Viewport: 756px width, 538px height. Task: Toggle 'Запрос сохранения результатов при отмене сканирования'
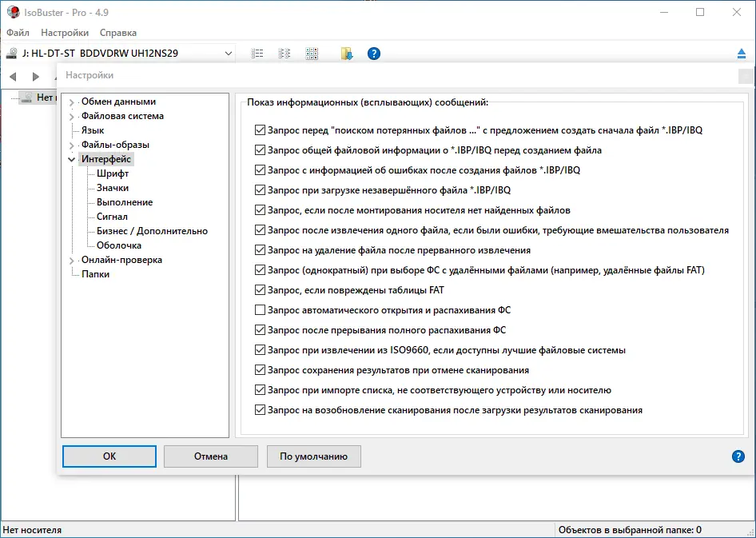tap(260, 370)
